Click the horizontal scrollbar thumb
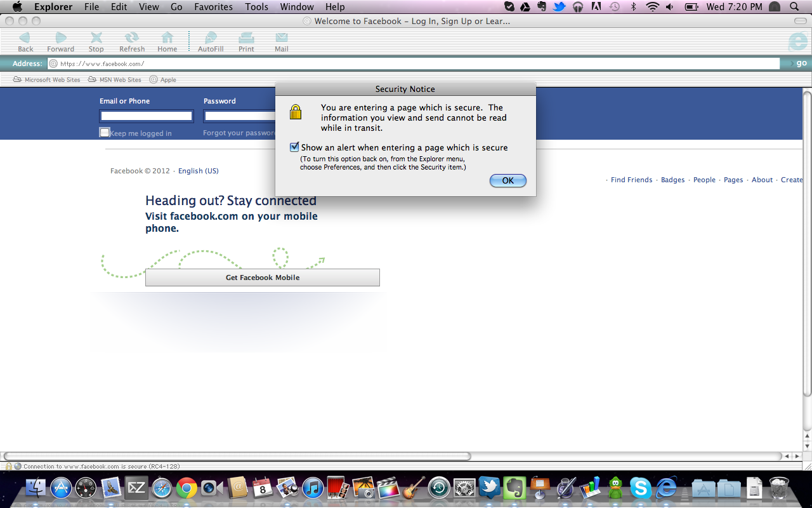Image resolution: width=812 pixels, height=508 pixels. (237, 456)
